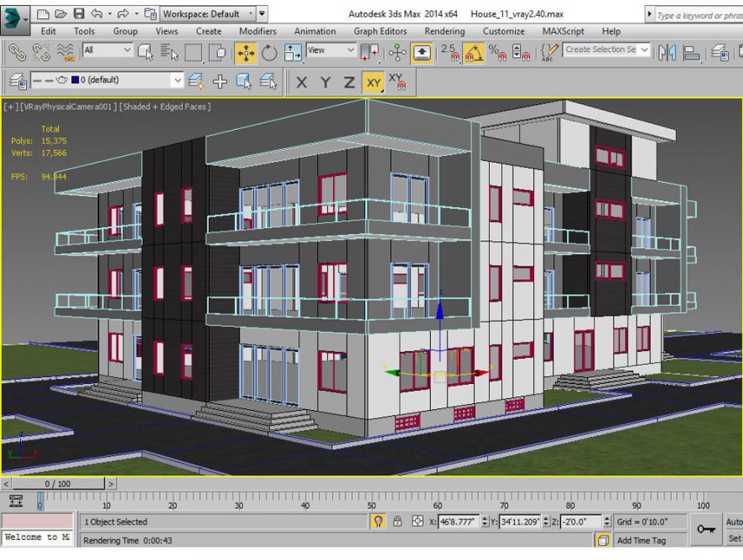Open the Modifiers menu

coord(257,32)
